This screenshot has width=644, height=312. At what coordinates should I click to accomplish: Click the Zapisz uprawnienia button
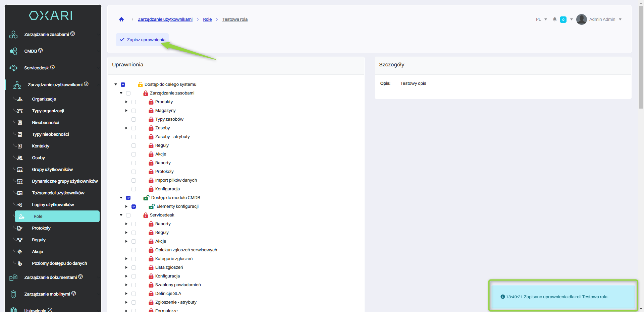click(143, 40)
